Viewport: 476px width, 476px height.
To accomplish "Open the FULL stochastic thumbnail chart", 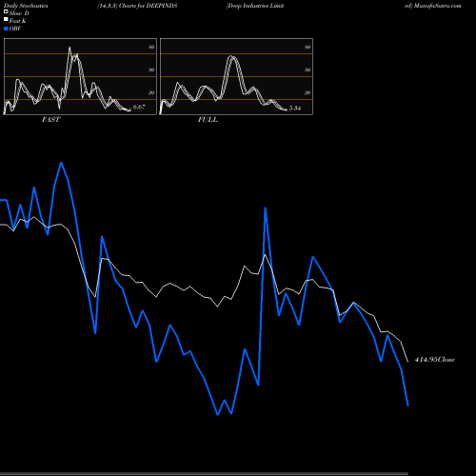I will coord(236,76).
